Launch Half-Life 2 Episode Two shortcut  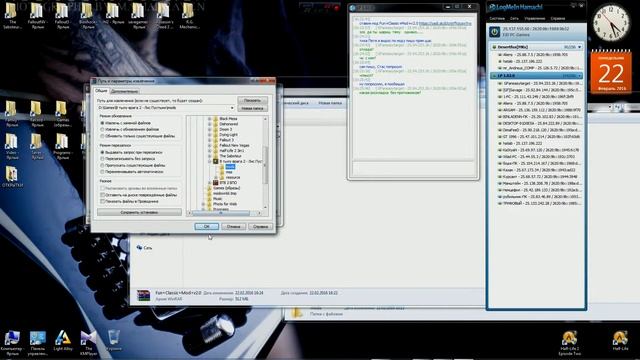(x=569, y=344)
